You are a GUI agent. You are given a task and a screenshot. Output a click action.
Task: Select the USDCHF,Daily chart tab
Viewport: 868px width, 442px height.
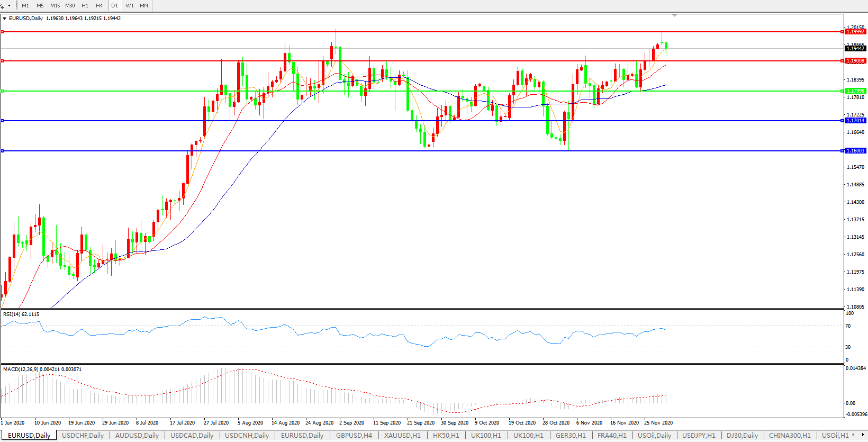tap(83, 436)
